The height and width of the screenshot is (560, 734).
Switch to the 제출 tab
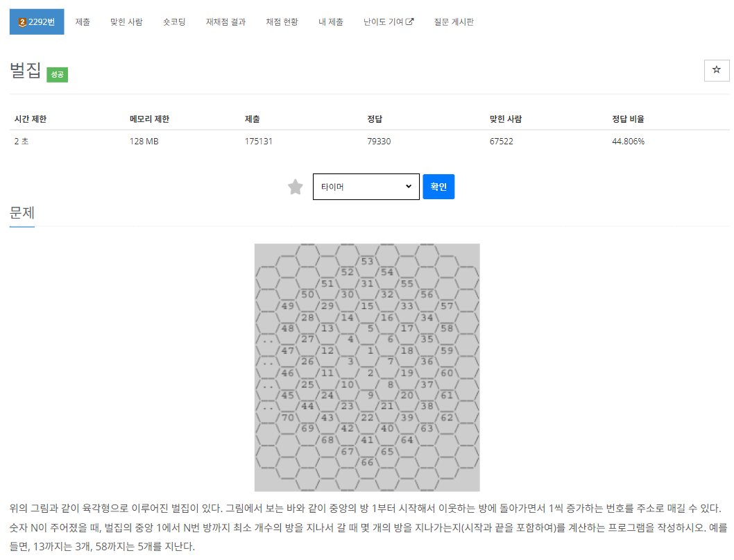click(83, 21)
